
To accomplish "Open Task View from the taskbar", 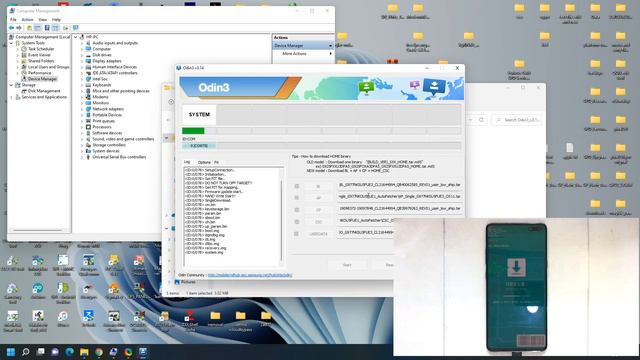I will (40, 352).
